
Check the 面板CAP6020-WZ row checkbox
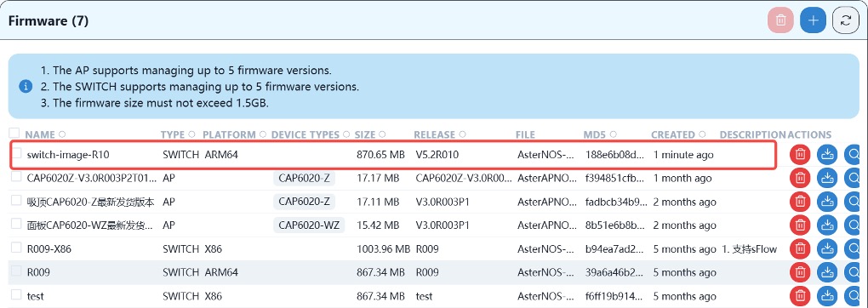(x=17, y=223)
